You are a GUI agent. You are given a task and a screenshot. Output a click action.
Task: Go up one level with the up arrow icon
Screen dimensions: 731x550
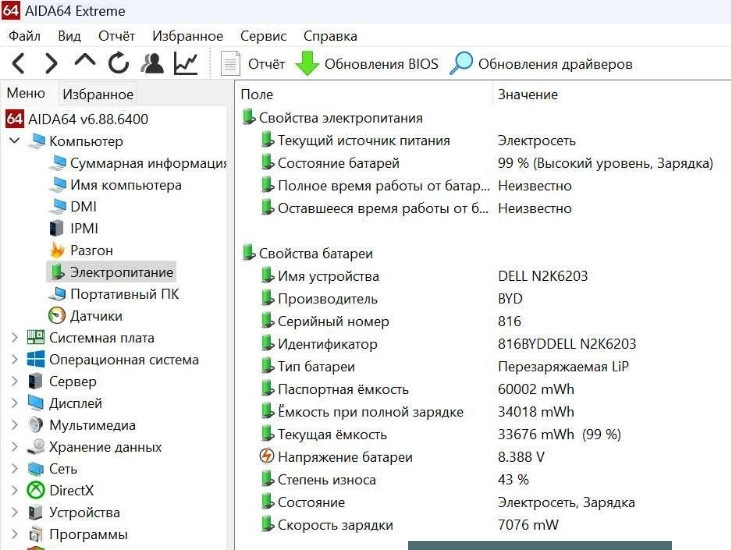click(x=85, y=61)
